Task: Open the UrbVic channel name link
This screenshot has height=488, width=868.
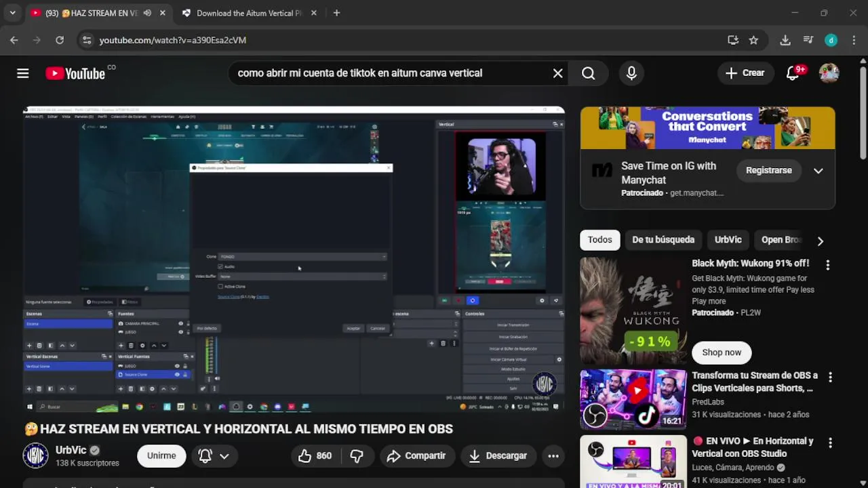Action: 71,450
